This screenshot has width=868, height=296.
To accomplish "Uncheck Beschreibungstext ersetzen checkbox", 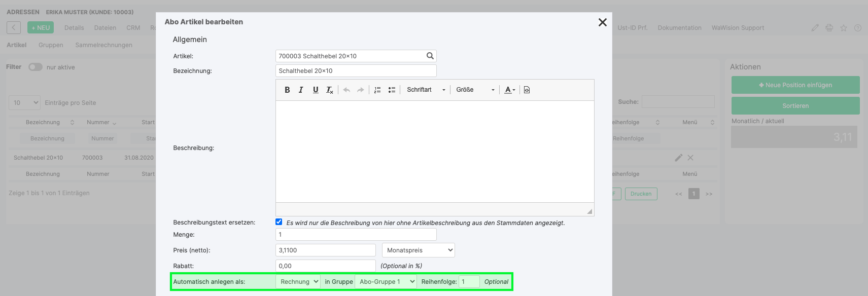I will (x=279, y=222).
